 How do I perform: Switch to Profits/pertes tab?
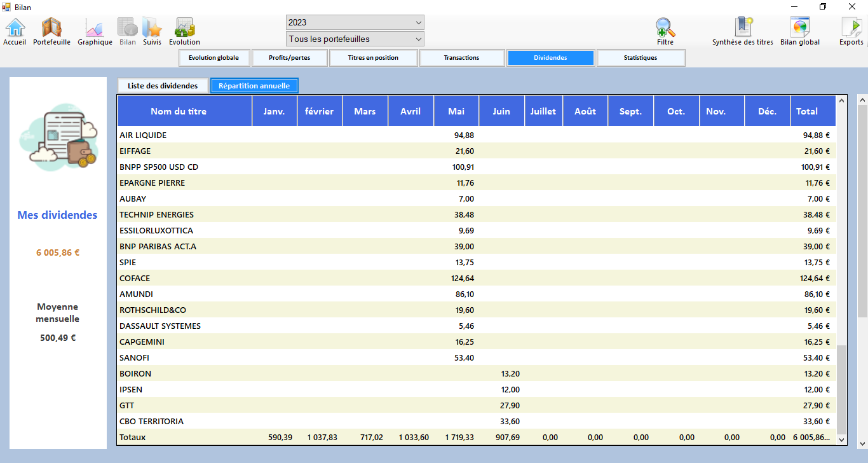290,58
